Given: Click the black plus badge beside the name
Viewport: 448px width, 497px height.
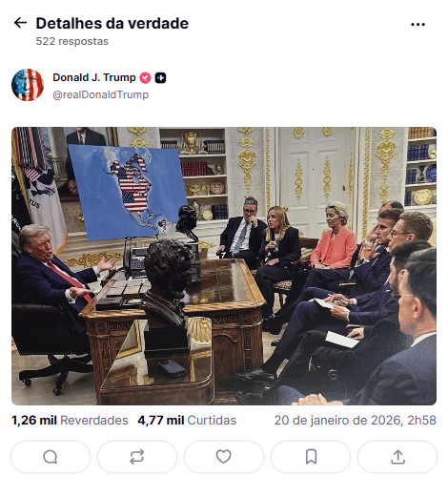Looking at the screenshot, I should click(160, 78).
